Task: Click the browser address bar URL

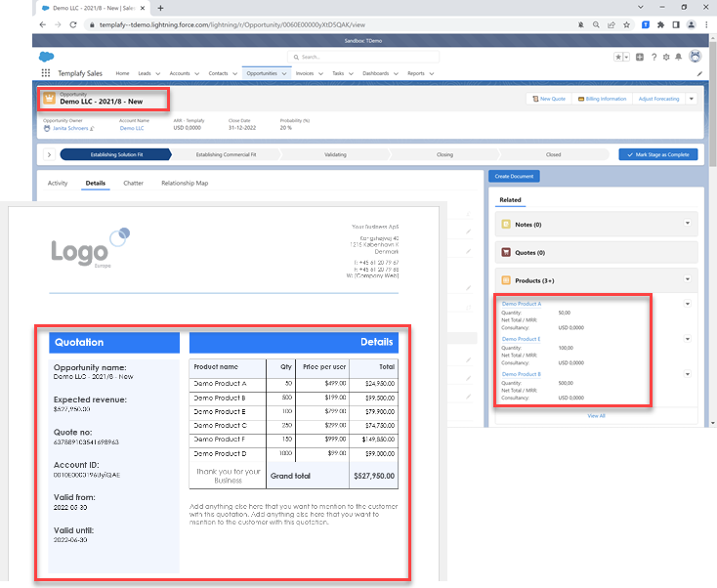Action: 232,24
